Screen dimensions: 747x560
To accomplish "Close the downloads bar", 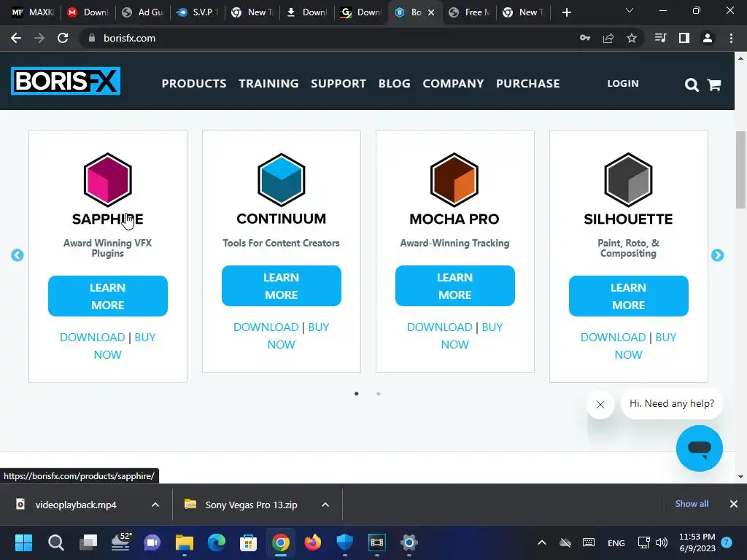I will 734,504.
